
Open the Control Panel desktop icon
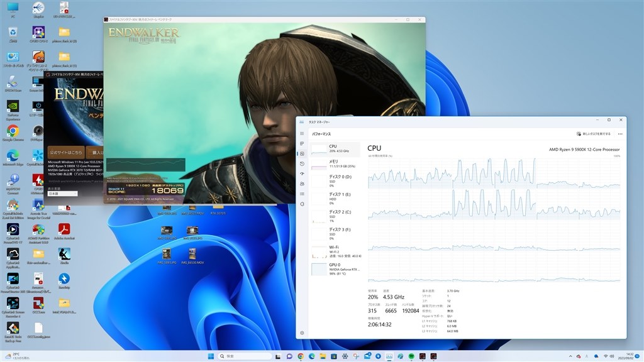click(13, 60)
